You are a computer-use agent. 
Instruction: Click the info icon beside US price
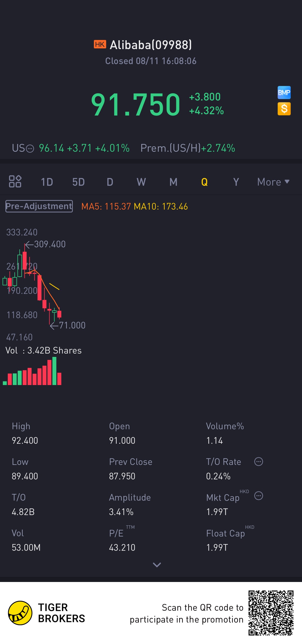coord(30,149)
